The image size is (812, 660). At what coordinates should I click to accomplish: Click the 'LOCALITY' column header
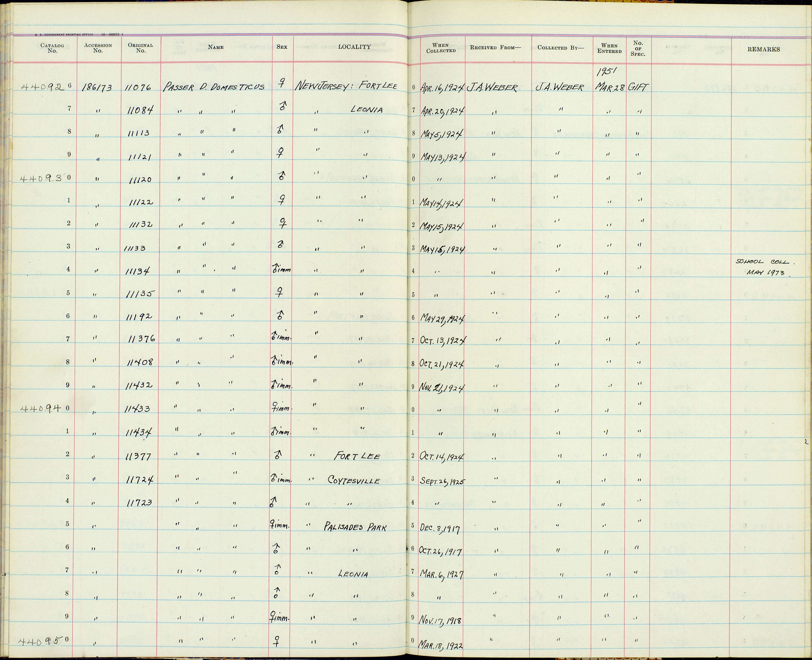[354, 47]
